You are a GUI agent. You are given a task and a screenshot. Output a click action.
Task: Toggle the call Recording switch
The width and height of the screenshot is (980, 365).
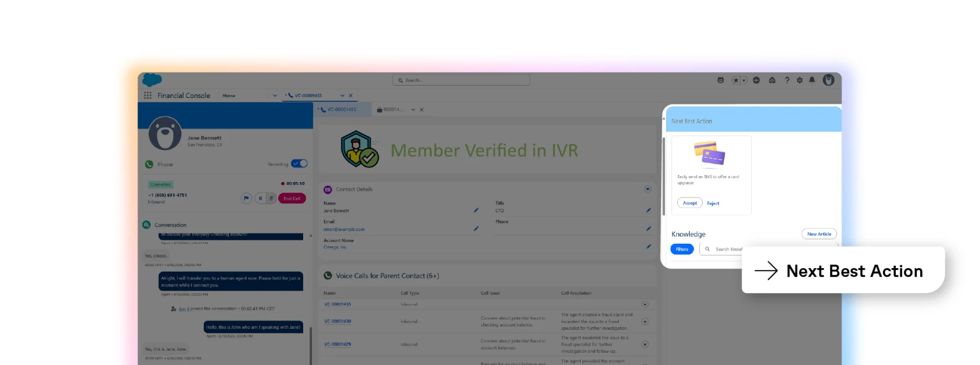pos(300,164)
